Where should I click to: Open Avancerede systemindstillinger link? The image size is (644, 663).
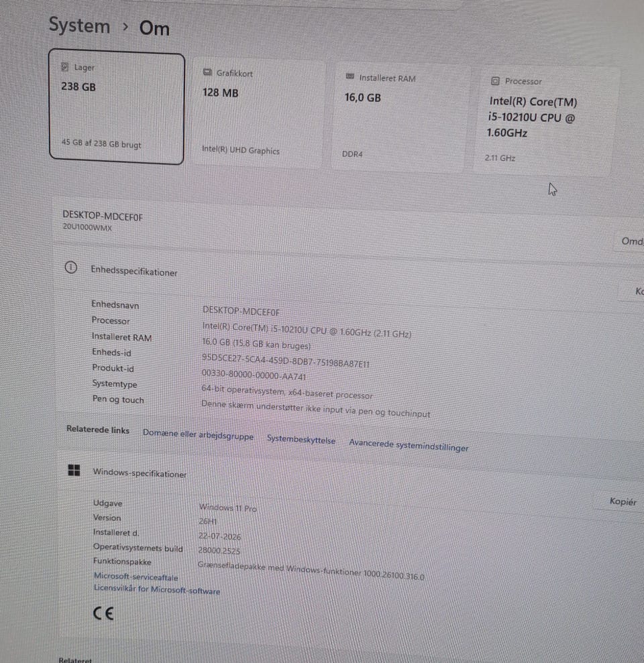(x=409, y=446)
